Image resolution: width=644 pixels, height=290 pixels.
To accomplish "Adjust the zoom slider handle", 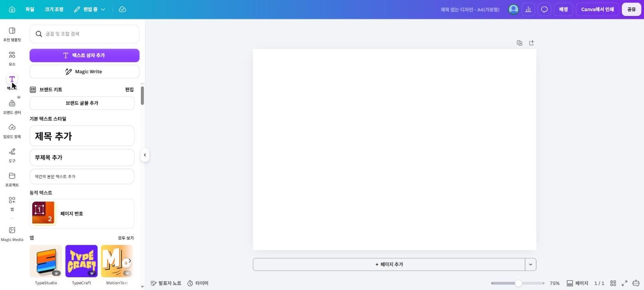I will 518,283.
